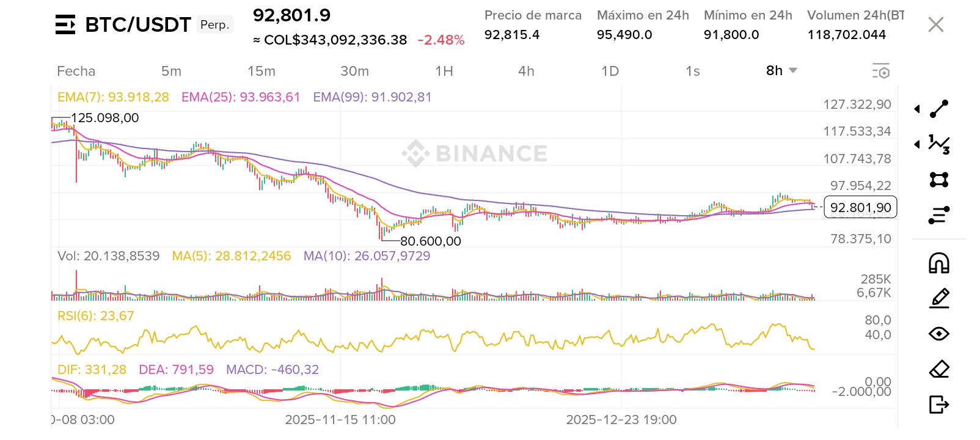Image resolution: width=980 pixels, height=440 pixels.
Task: Tap the EMA(7) indicator label
Action: click(x=113, y=97)
